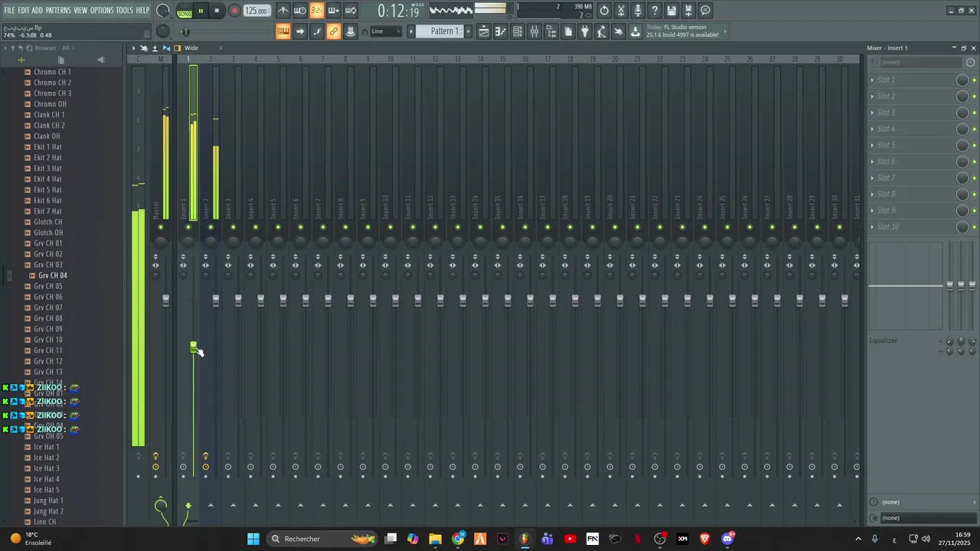Disable Slot 5 effect toggle light

[974, 145]
